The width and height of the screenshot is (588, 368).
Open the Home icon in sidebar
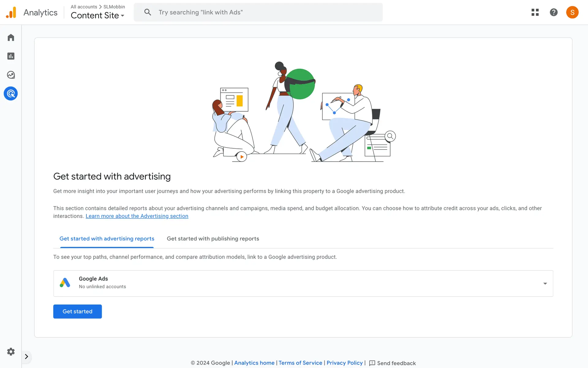pos(11,37)
